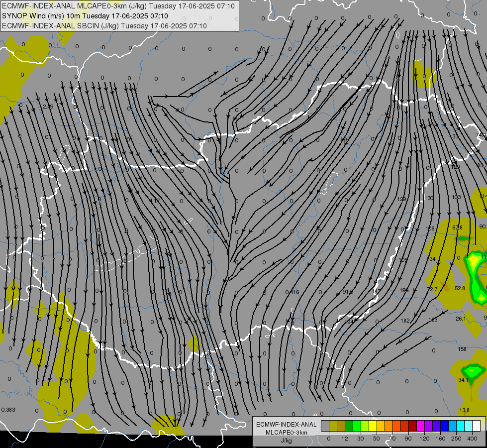Click the 182 value on the map
The image size is (487, 448).
(x=405, y=321)
